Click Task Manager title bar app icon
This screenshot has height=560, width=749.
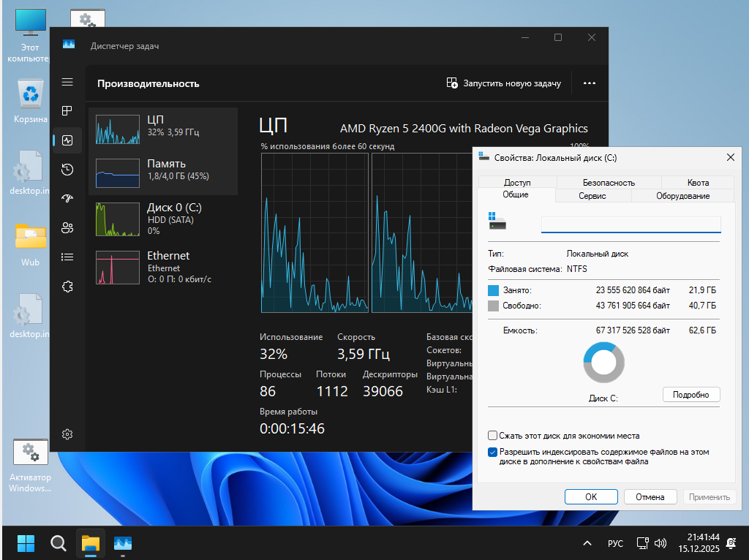pyautogui.click(x=69, y=45)
